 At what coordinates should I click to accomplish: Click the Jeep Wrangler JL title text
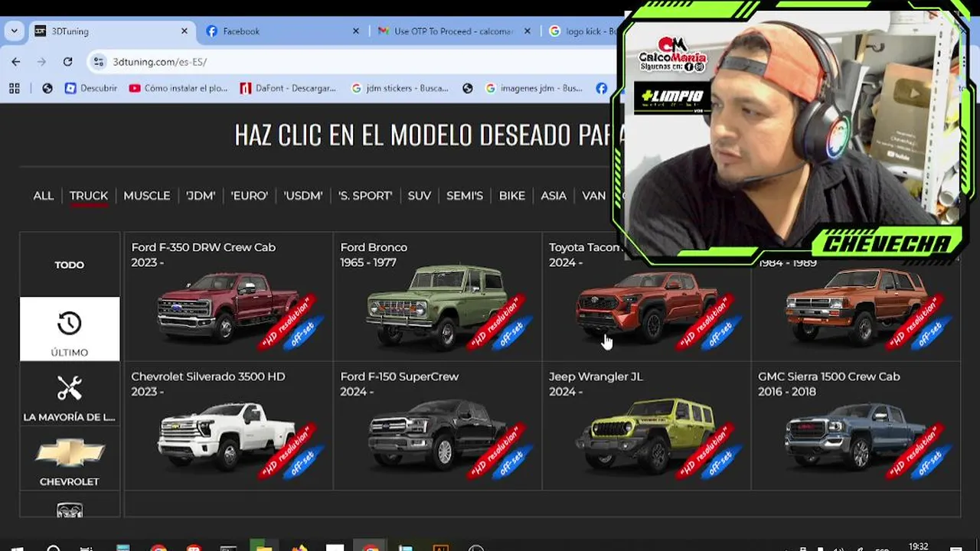point(596,377)
